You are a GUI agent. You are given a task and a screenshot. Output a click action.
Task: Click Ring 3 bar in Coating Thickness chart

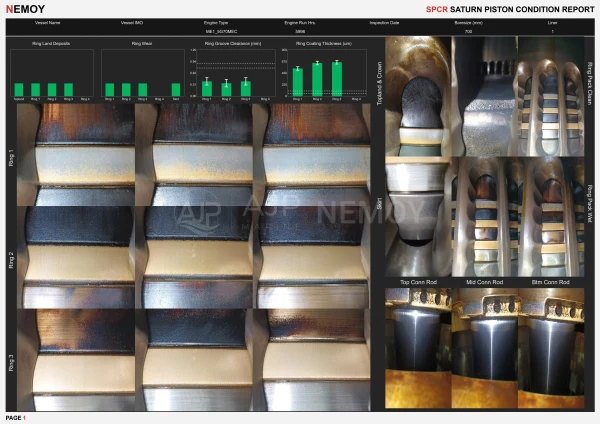pyautogui.click(x=337, y=79)
